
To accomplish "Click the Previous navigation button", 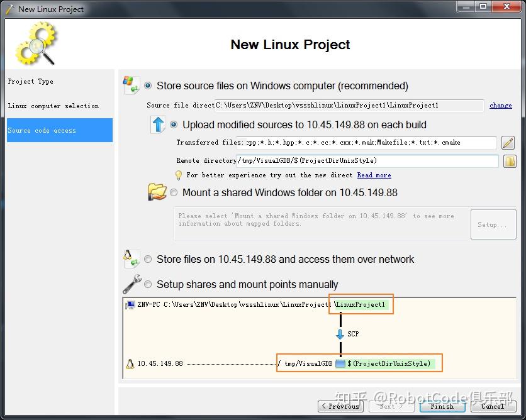I will click(x=340, y=406).
